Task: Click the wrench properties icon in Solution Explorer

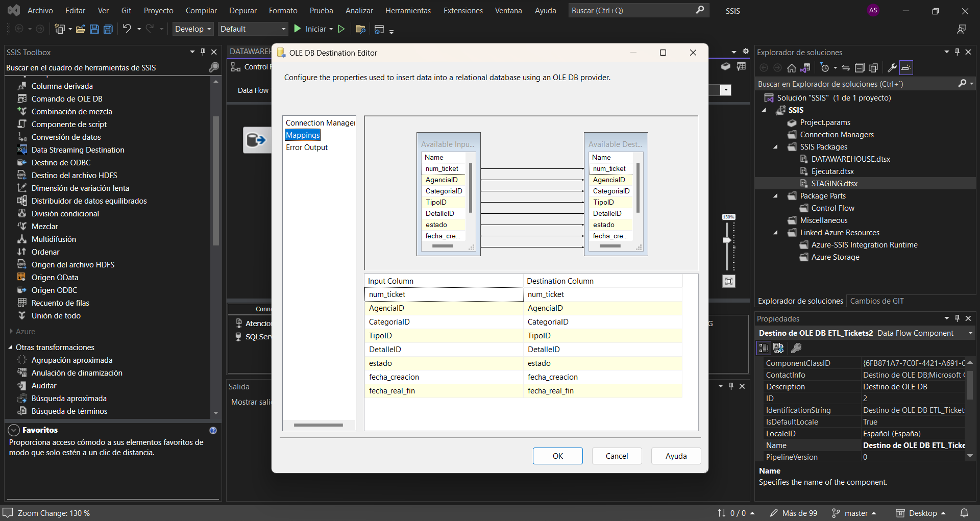Action: (892, 68)
